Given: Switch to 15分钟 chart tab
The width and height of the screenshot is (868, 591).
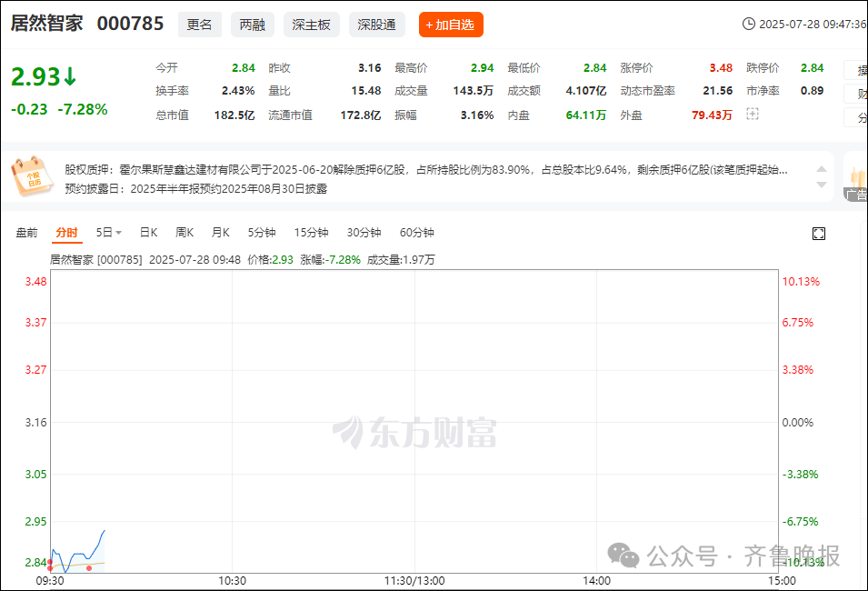Looking at the screenshot, I should [311, 233].
